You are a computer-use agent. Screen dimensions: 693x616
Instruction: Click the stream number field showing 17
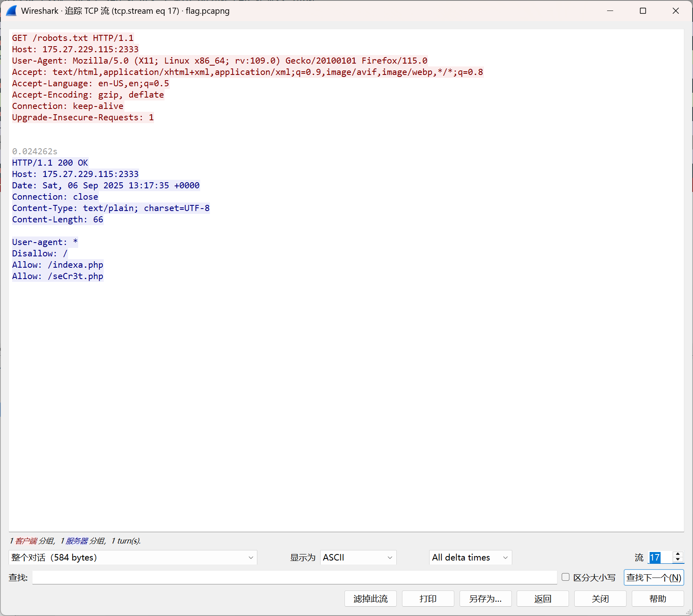[x=661, y=557]
